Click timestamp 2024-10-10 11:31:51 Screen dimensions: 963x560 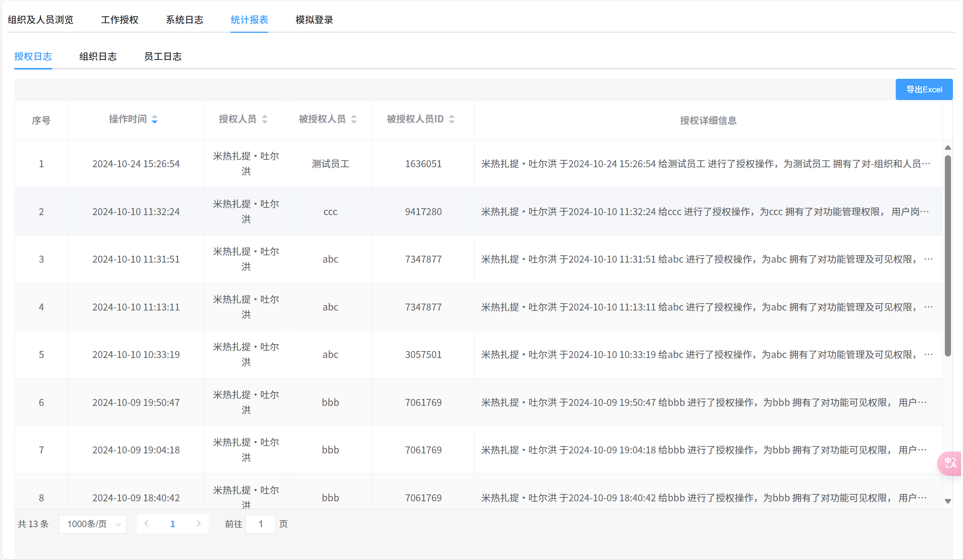point(136,259)
